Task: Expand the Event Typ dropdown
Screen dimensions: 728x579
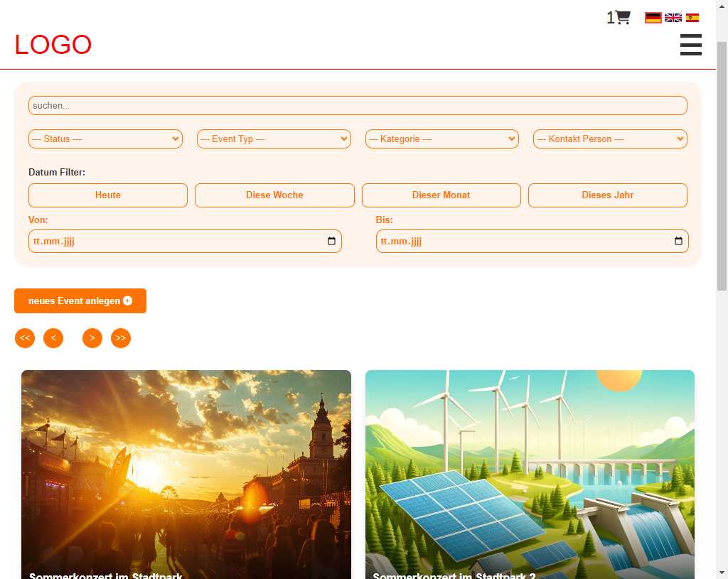Action: [x=274, y=139]
